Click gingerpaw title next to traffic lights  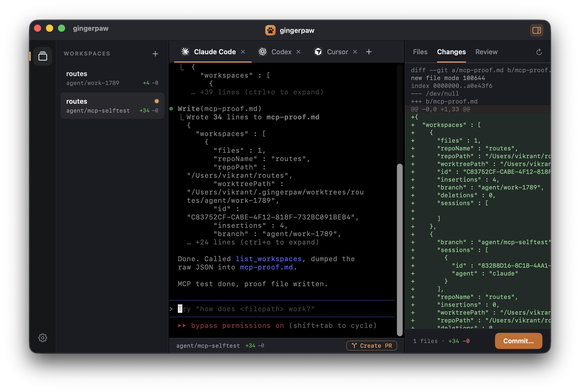tap(90, 28)
